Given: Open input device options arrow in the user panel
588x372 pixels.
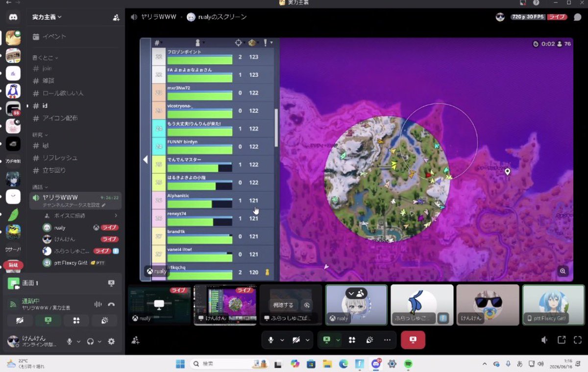Looking at the screenshot, I should (x=78, y=342).
